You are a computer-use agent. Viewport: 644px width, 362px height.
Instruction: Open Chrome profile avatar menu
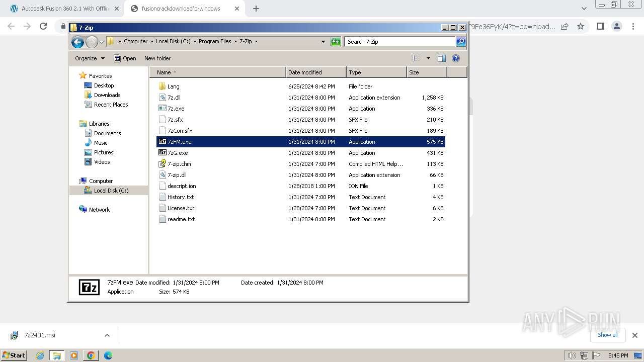pyautogui.click(x=617, y=26)
